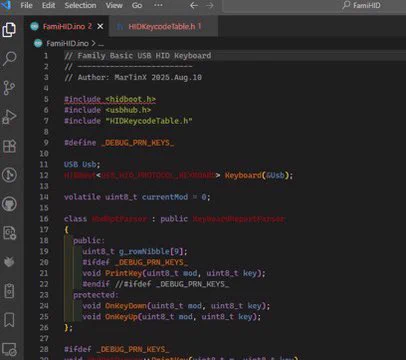Click the FamiHID command center search box

(314, 5)
